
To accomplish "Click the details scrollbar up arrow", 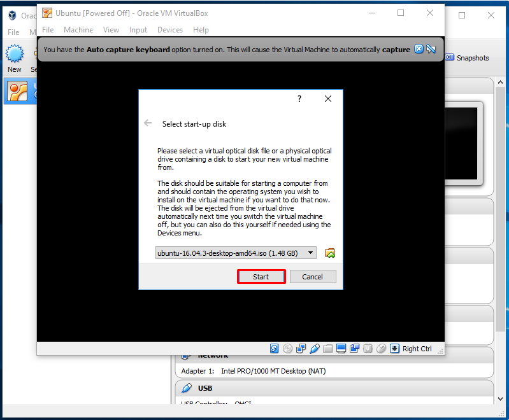I will pyautogui.click(x=500, y=82).
